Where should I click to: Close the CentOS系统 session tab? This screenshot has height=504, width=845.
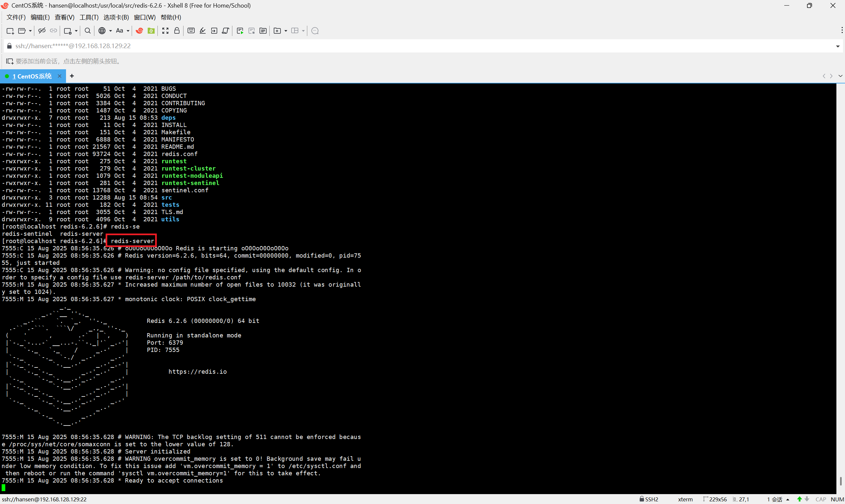[59, 76]
